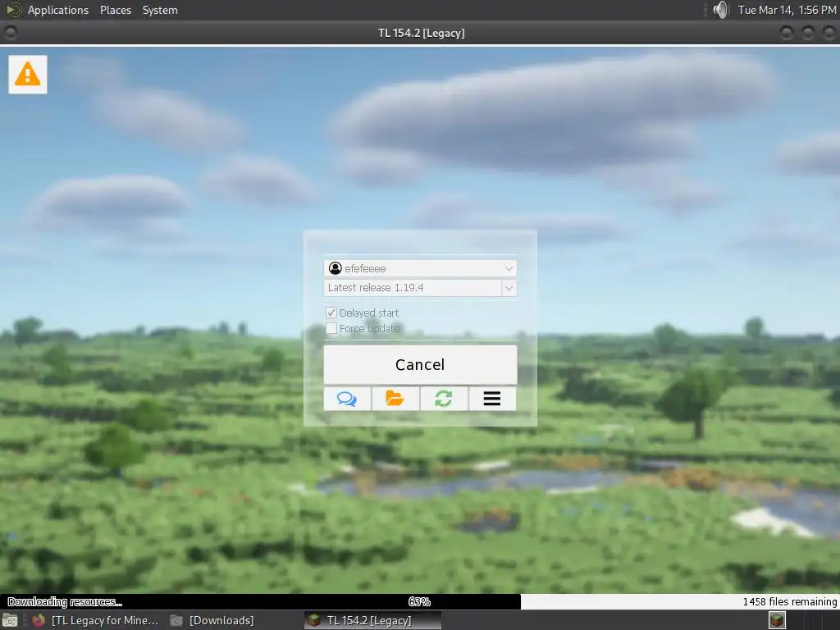Screen dimensions: 840x630
Task: Switch to the Downloads taskbar window
Action: (x=212, y=620)
